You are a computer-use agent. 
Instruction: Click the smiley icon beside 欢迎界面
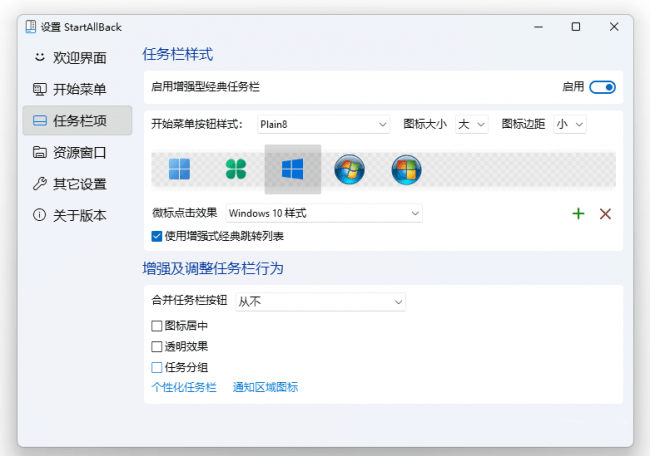tap(39, 57)
